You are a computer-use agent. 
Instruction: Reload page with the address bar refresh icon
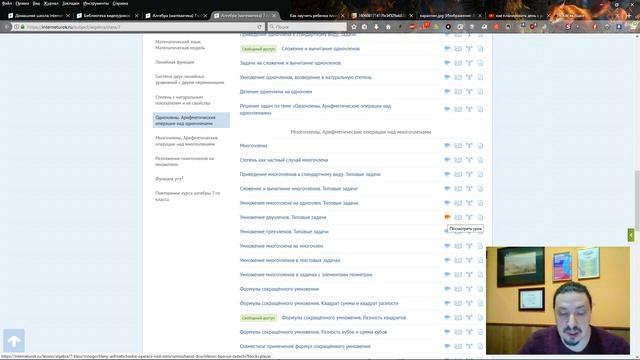(259, 27)
